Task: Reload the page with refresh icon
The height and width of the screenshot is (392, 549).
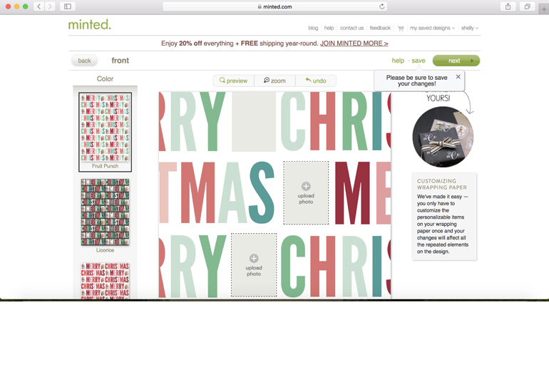Action: point(382,6)
